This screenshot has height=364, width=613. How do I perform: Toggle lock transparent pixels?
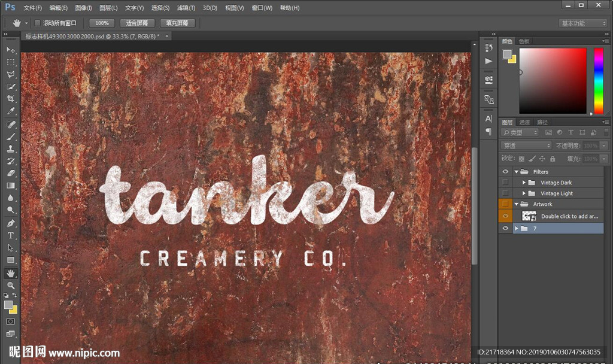coord(521,159)
